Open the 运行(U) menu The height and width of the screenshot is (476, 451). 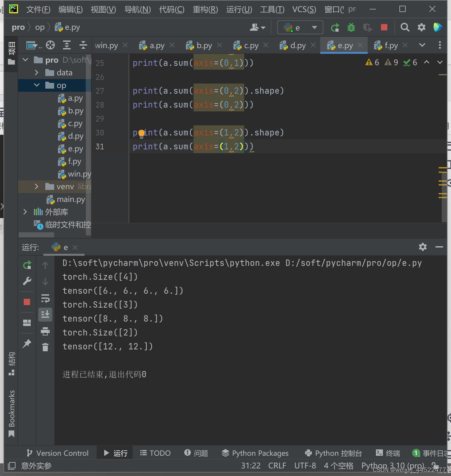[x=239, y=9]
